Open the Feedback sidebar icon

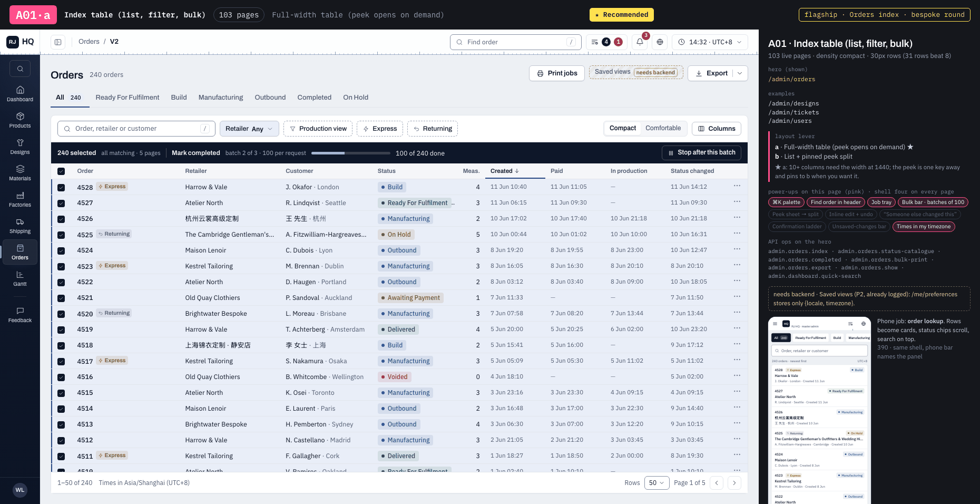point(20,315)
